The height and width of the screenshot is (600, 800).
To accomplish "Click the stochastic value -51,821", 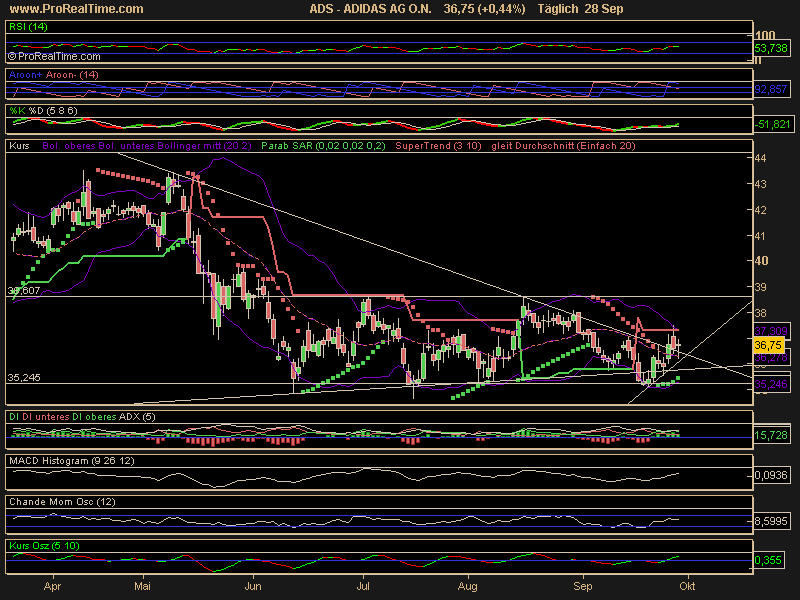I will [x=773, y=124].
